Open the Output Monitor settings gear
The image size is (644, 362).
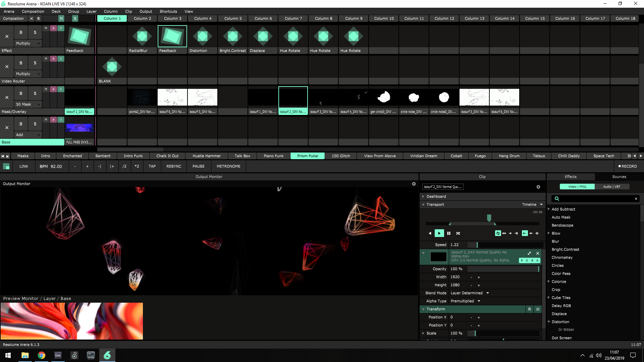coord(414,184)
